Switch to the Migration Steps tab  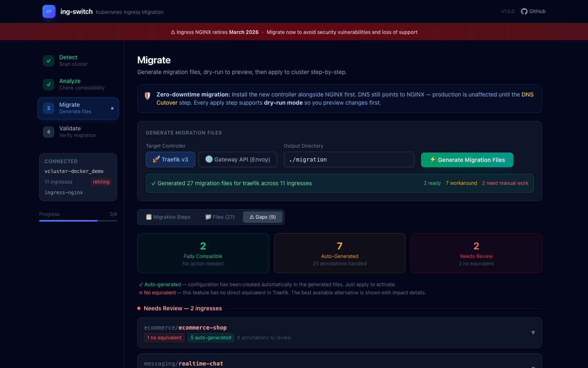tap(168, 217)
